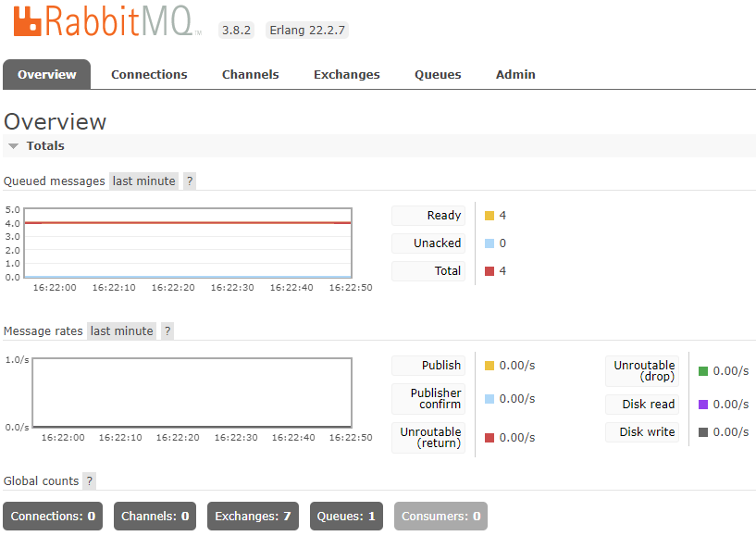Click the purple Disk read swatch
This screenshot has width=756, height=536.
(x=703, y=405)
